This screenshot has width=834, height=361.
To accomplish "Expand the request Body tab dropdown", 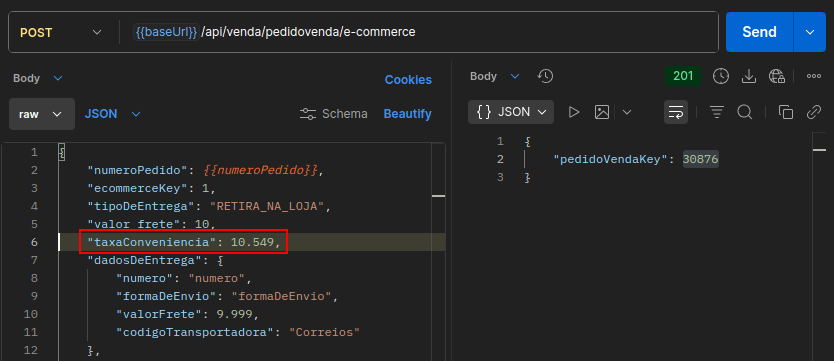I will 38,78.
